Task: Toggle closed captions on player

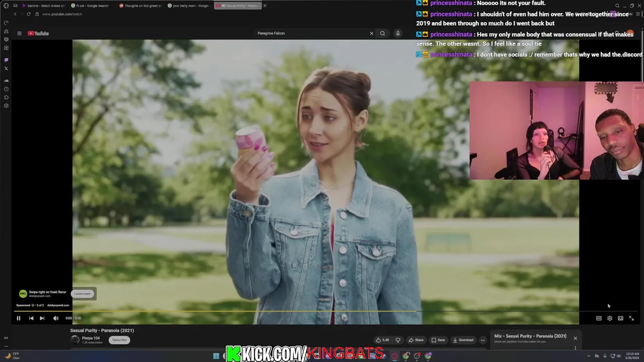Action: [599, 318]
